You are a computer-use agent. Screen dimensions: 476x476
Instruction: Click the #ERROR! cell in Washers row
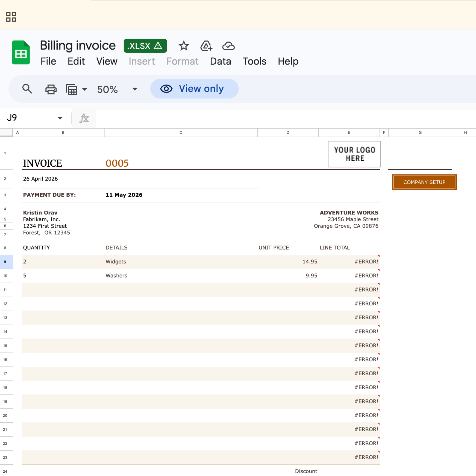[349, 276]
